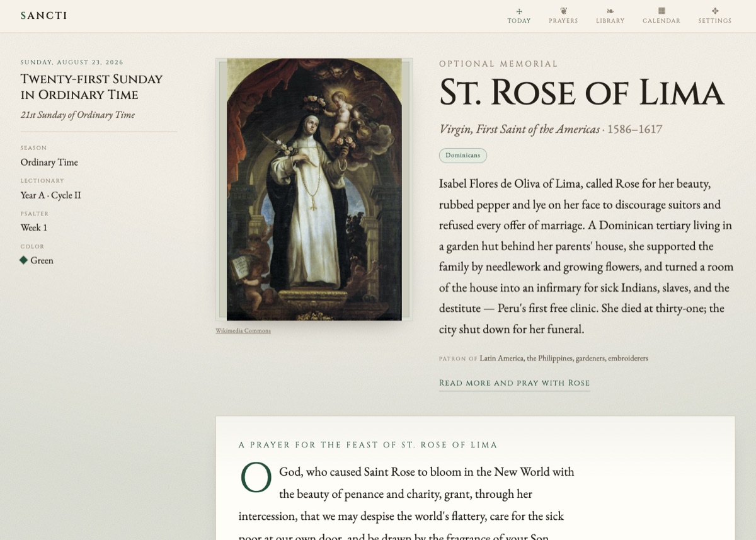Select the Sunday, August 23, 2026 date
The image size is (756, 540).
[x=72, y=62]
